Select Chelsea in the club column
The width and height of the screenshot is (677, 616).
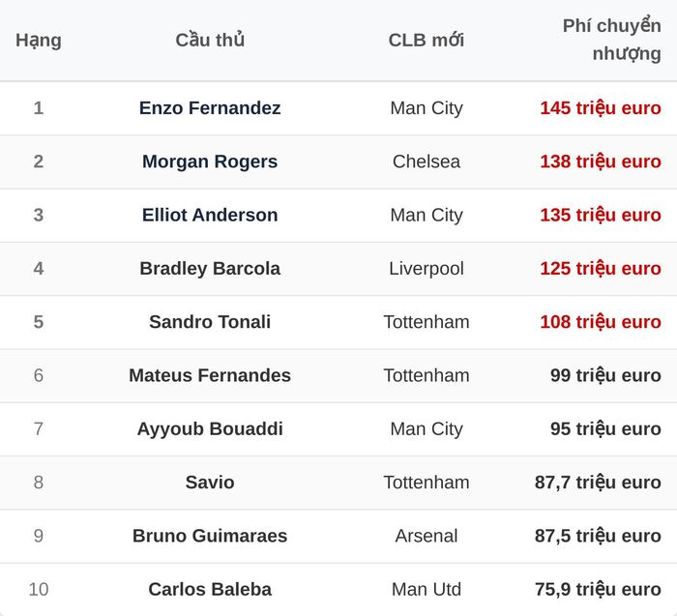(427, 161)
